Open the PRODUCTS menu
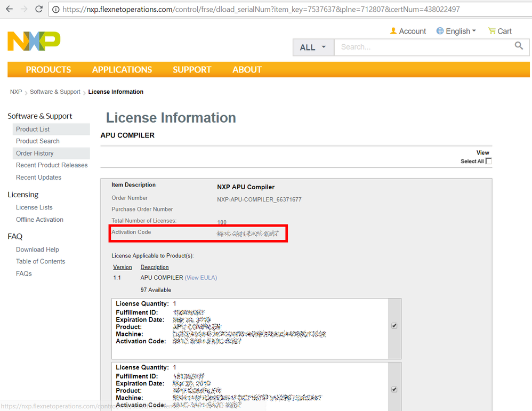The image size is (532, 411). [48, 69]
